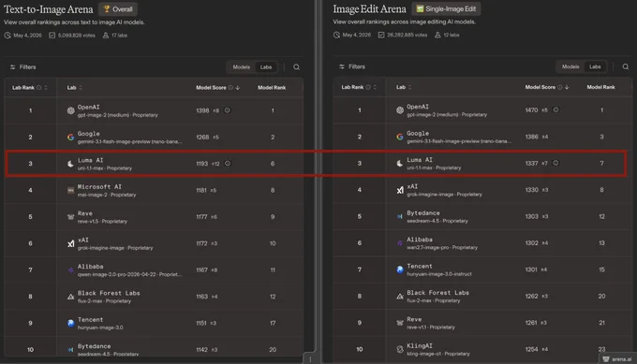Click score 1181 in Microsoft AI row
637x364 pixels.
[x=201, y=190]
